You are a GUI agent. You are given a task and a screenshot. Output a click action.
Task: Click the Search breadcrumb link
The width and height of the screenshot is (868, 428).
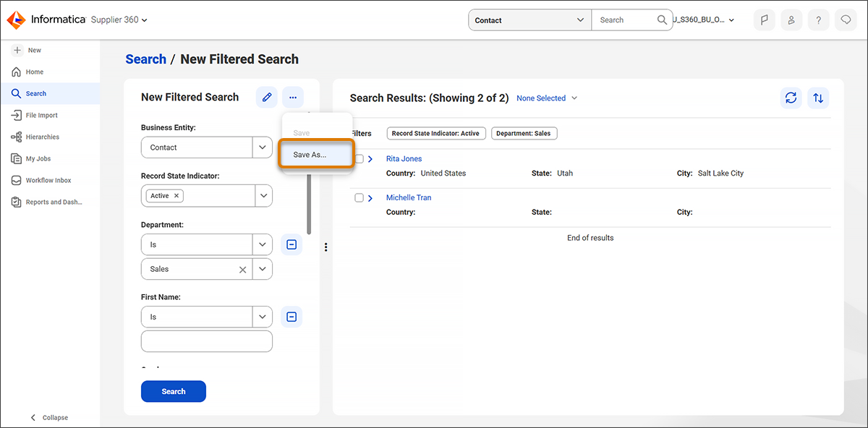145,59
